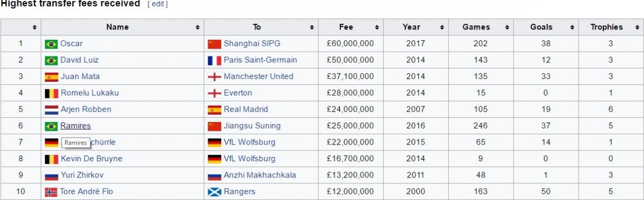Open the Ramires player link
Viewport: 644px width, 200px height.
(x=76, y=126)
